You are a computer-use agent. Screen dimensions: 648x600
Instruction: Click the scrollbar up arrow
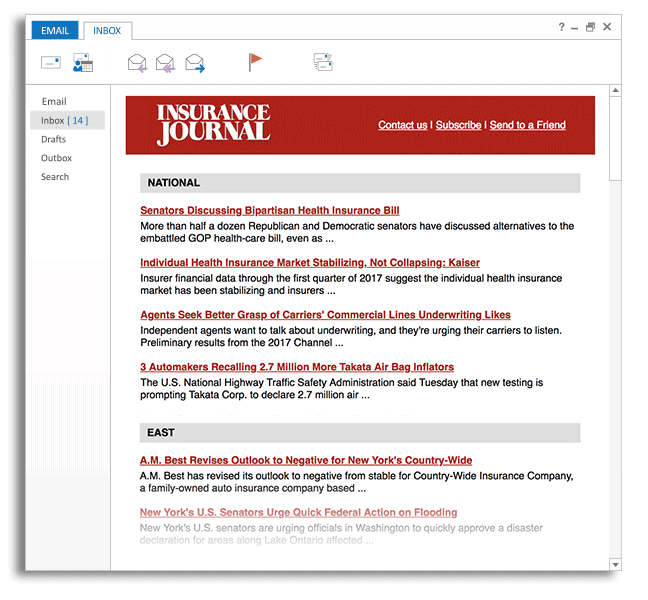(x=615, y=91)
